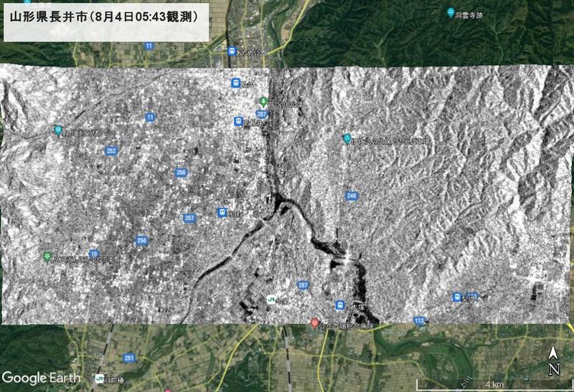Click the Route 252 road shield
The image size is (574, 392).
pyautogui.click(x=111, y=151)
